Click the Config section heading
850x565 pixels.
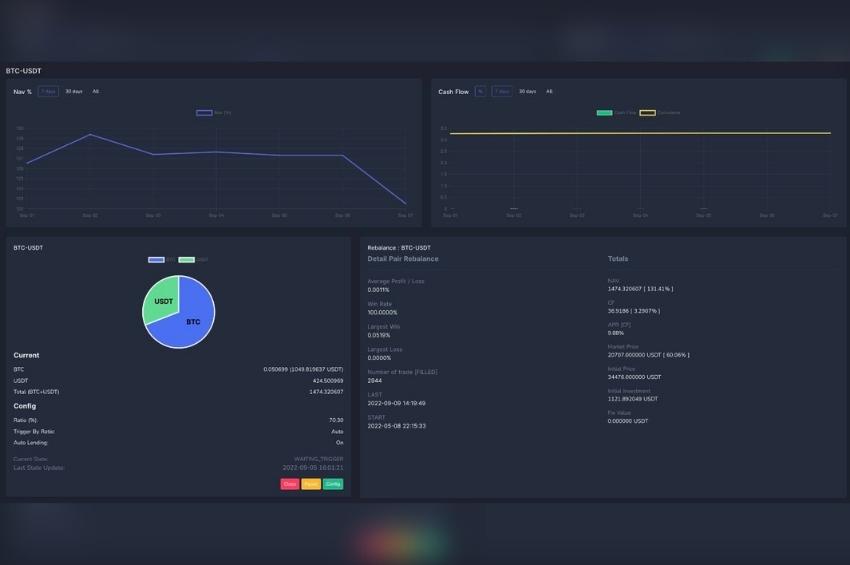click(x=24, y=406)
